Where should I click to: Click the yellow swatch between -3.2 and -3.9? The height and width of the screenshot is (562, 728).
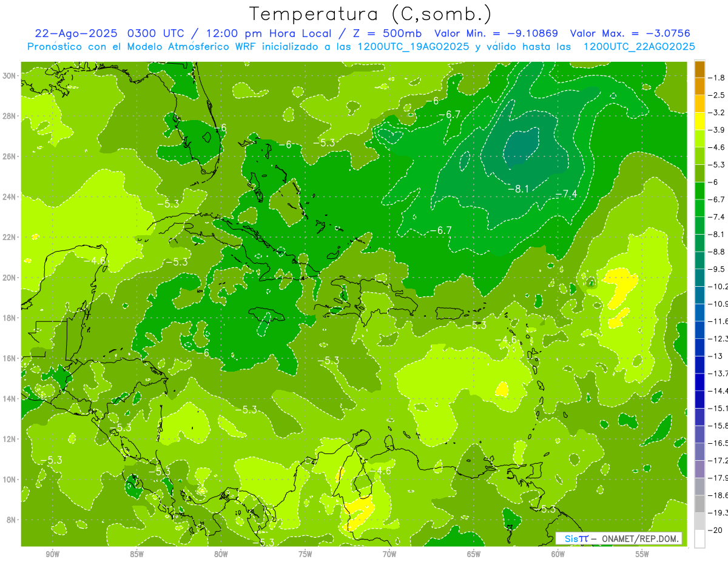699,120
